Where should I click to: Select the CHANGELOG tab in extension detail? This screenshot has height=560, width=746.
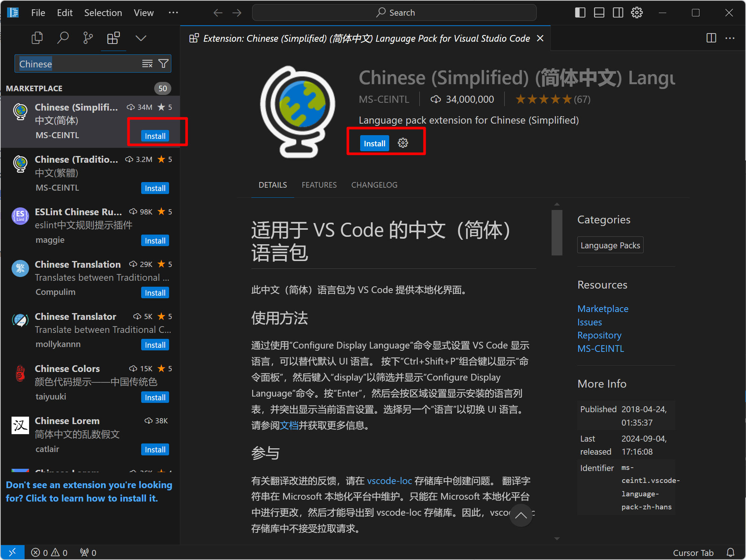[375, 184]
